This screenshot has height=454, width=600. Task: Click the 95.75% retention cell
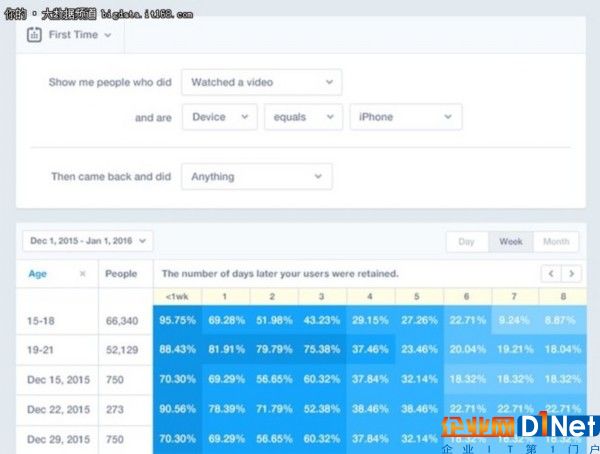[x=178, y=320]
